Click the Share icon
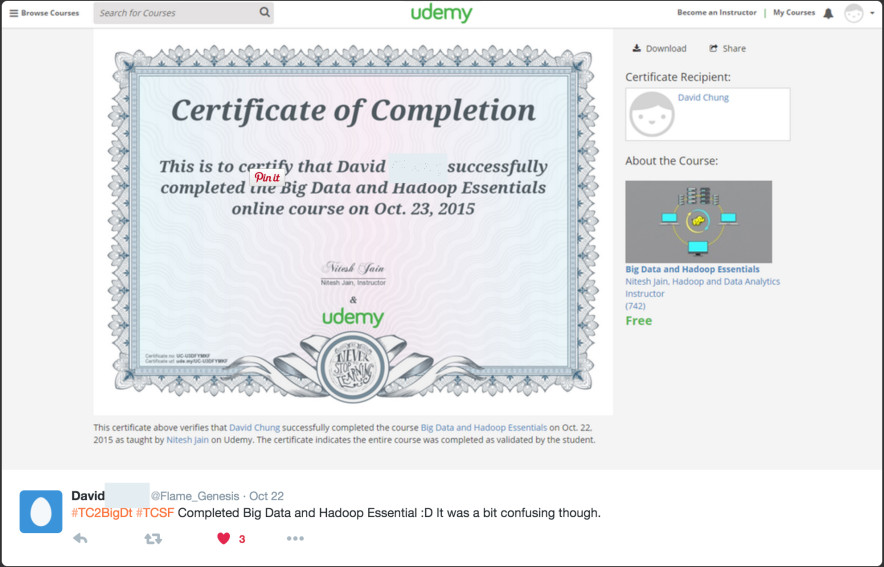 pyautogui.click(x=713, y=48)
